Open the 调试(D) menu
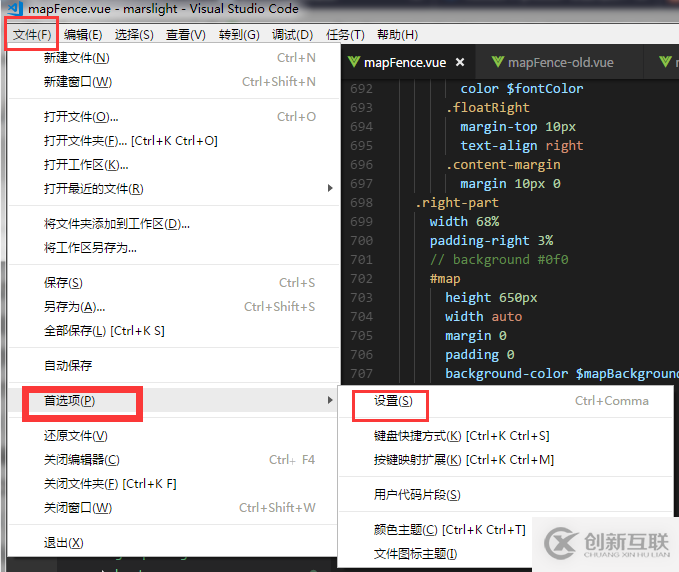Screen dimensions: 679x572 pyautogui.click(x=292, y=35)
